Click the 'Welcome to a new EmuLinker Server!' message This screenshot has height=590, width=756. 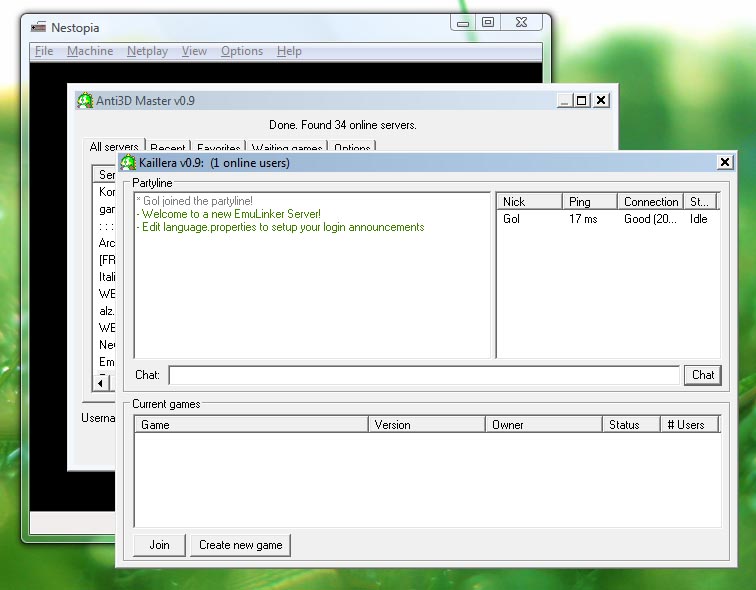[229, 214]
